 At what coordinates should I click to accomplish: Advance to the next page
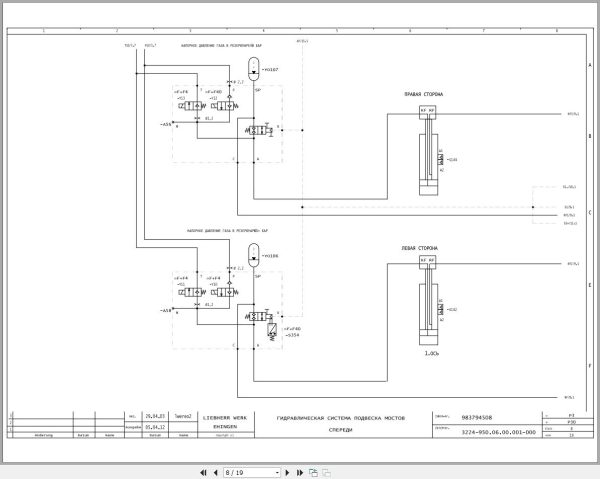pos(288,472)
